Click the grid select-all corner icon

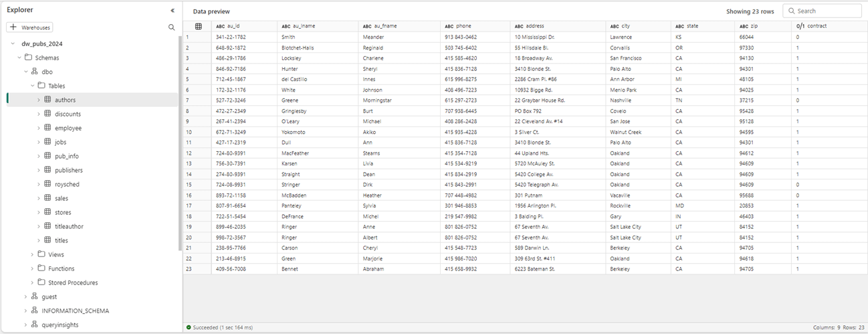(x=198, y=26)
